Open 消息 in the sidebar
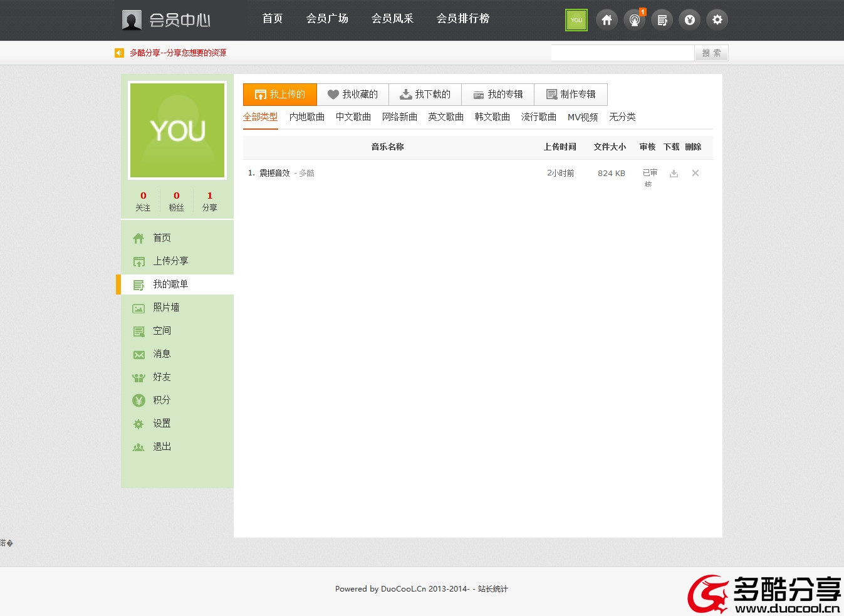Image resolution: width=844 pixels, height=616 pixels. (162, 353)
